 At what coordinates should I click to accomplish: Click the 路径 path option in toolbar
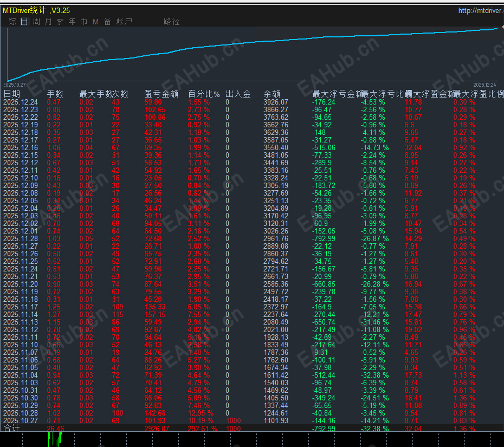[x=172, y=22]
